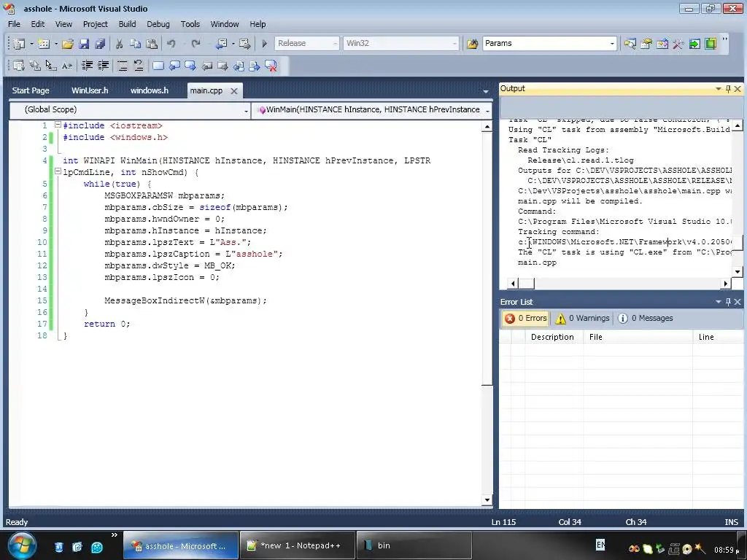Sort the Error List by the Description column
Screen dimensions: 747x560
coord(554,337)
